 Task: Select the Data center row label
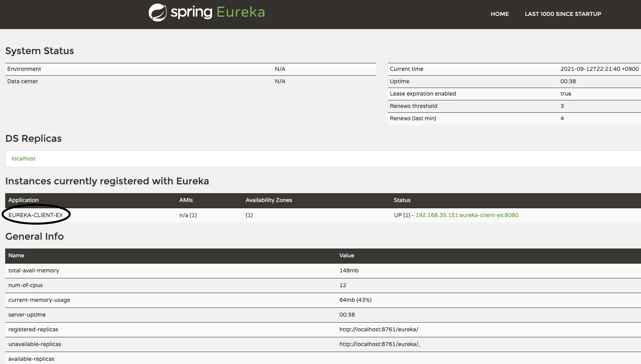22,81
